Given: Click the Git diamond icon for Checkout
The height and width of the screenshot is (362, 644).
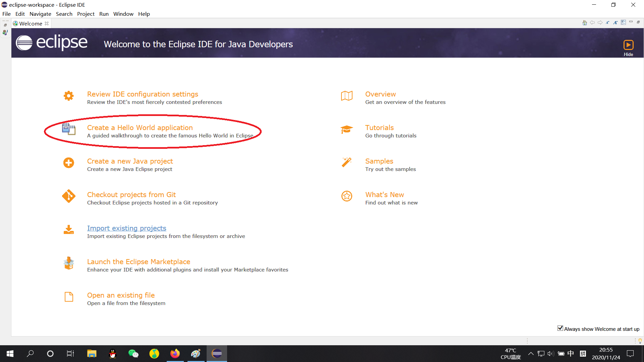Looking at the screenshot, I should tap(69, 196).
